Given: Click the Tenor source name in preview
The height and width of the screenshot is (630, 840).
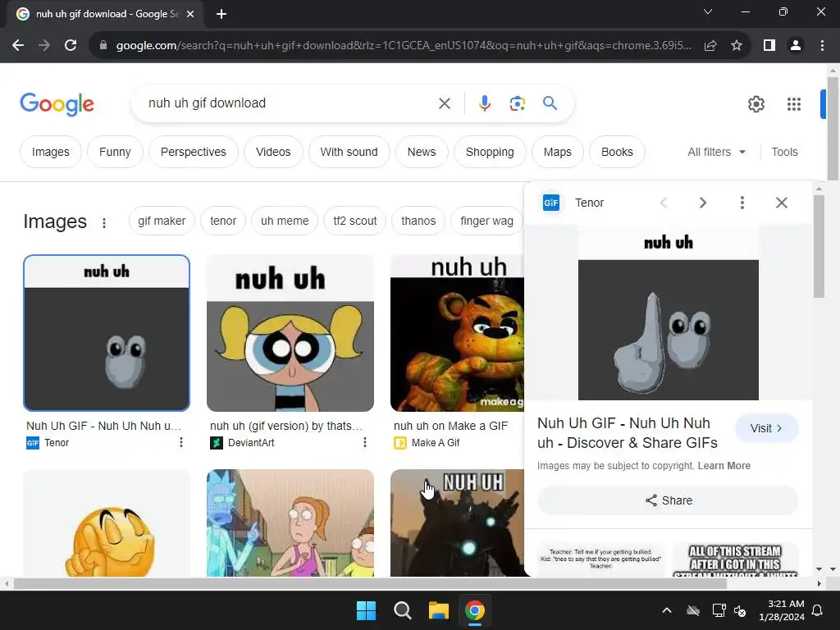Looking at the screenshot, I should pyautogui.click(x=589, y=203).
